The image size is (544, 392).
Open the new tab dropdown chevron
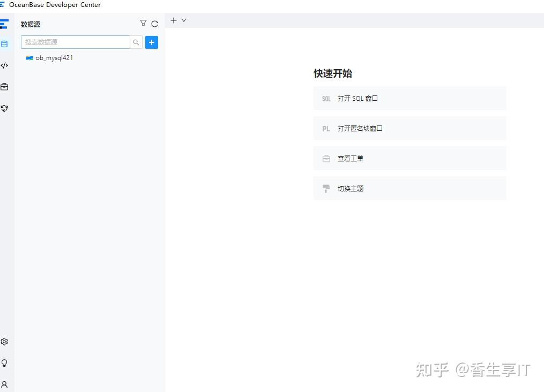point(184,20)
